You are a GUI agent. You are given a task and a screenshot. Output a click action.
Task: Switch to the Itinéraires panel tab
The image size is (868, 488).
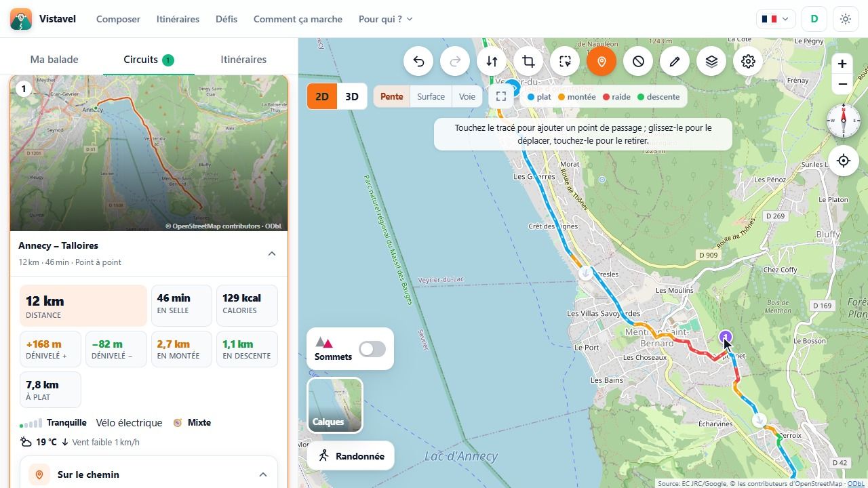243,60
